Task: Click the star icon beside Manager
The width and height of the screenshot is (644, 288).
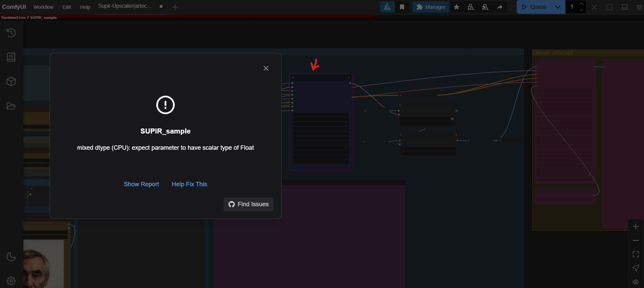Action: tap(457, 7)
